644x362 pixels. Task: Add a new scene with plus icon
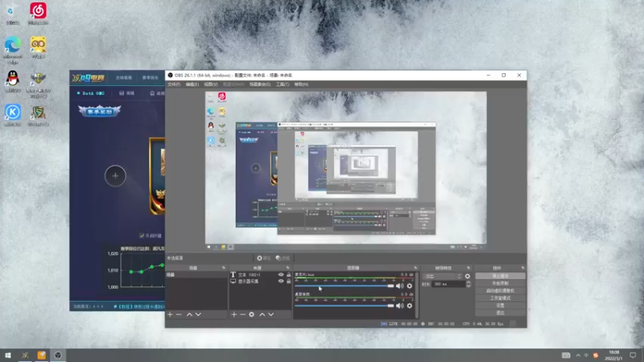[x=170, y=315]
